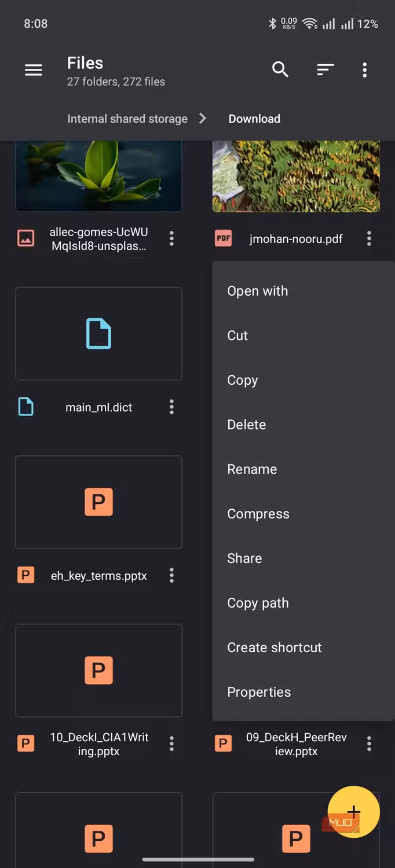Open the hamburger navigation menu
This screenshot has width=395, height=868.
34,70
